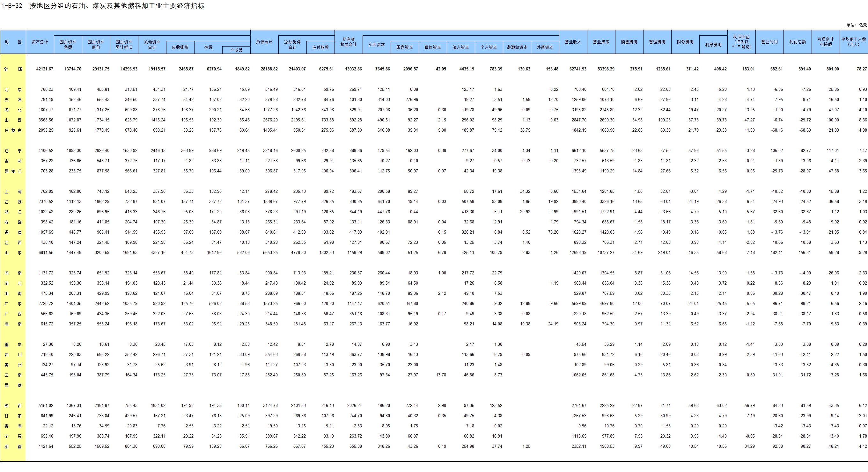
Task: Click the 负债合计 column header
Action: 264,42
